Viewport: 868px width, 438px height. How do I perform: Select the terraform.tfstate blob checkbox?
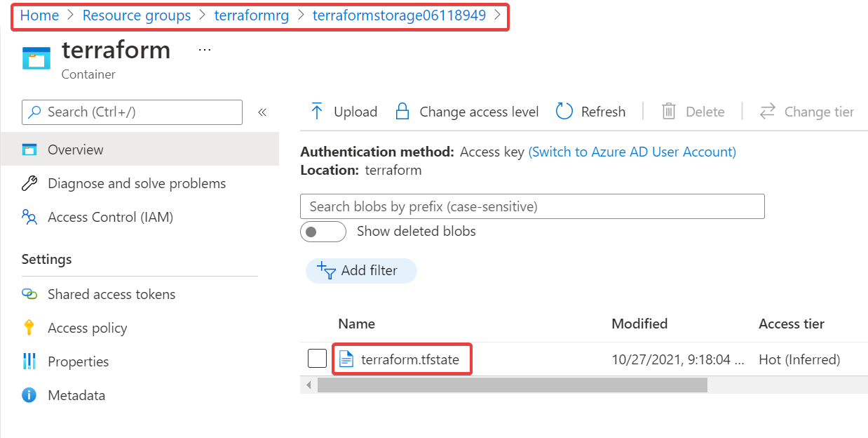317,359
